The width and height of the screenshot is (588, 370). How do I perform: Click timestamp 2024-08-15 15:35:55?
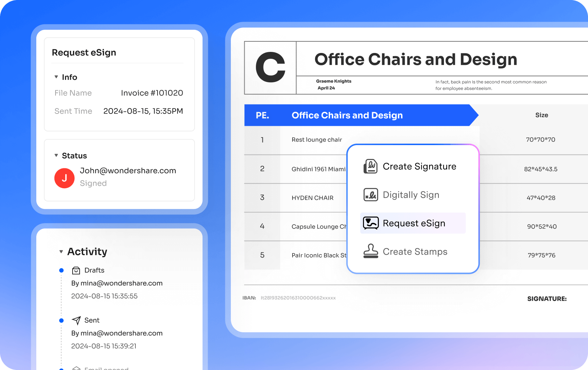pos(105,296)
